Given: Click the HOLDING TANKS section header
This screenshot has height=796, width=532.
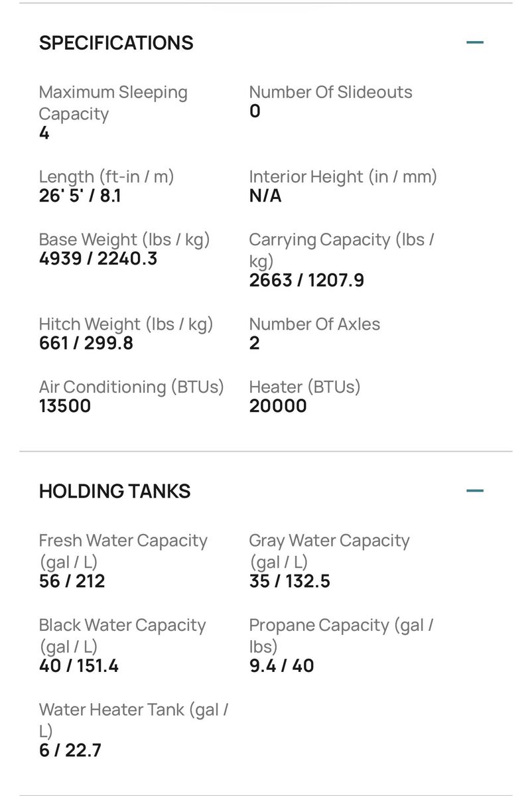Looking at the screenshot, I should pos(115,492).
